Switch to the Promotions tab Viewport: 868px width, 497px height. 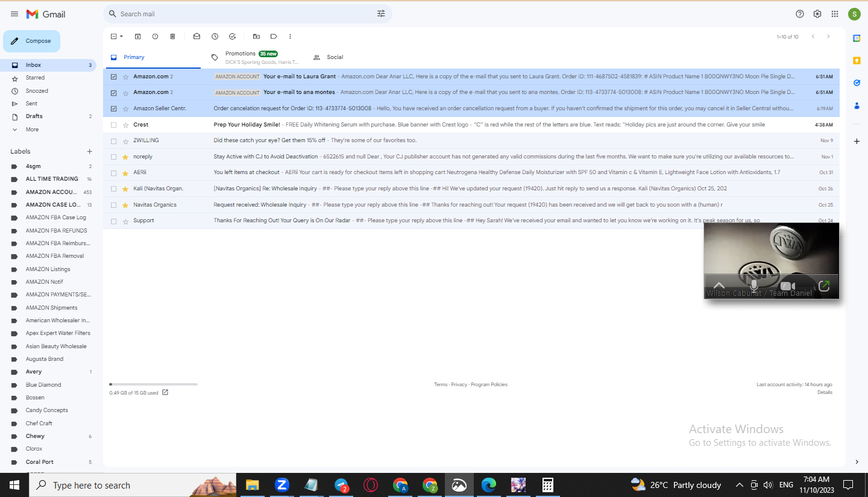tap(254, 57)
